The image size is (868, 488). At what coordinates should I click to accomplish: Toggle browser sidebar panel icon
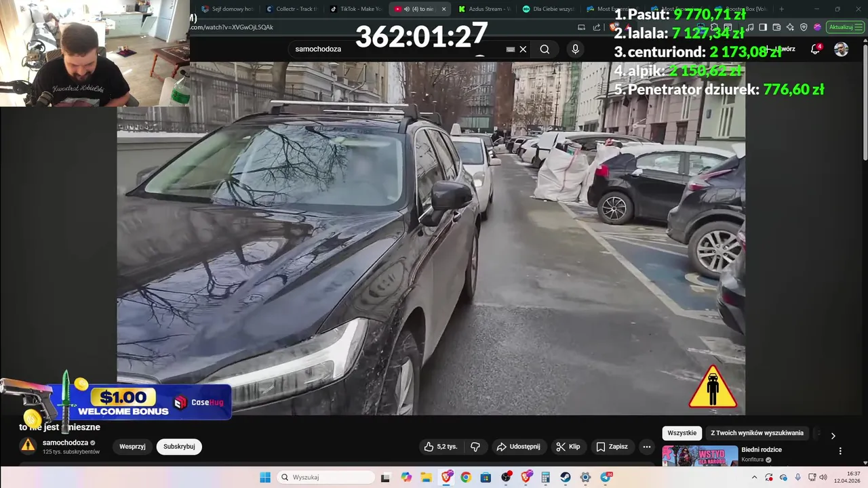pyautogui.click(x=763, y=27)
